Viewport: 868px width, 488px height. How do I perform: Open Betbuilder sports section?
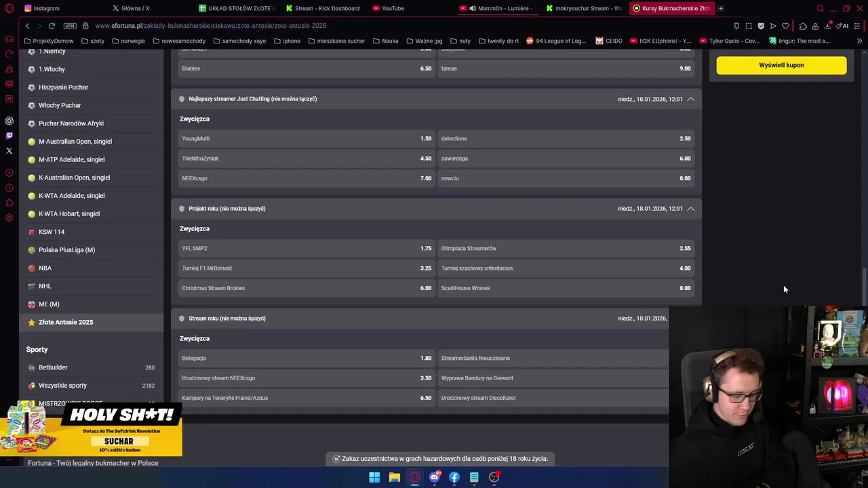coord(92,367)
